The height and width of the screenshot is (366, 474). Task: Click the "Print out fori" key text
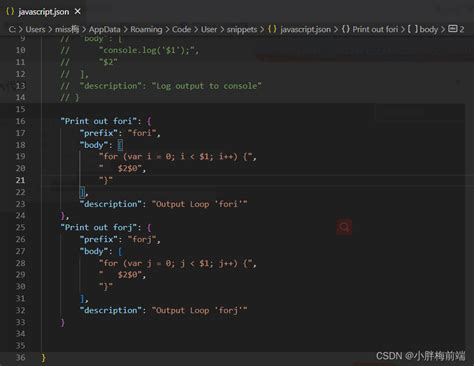pyautogui.click(x=99, y=121)
